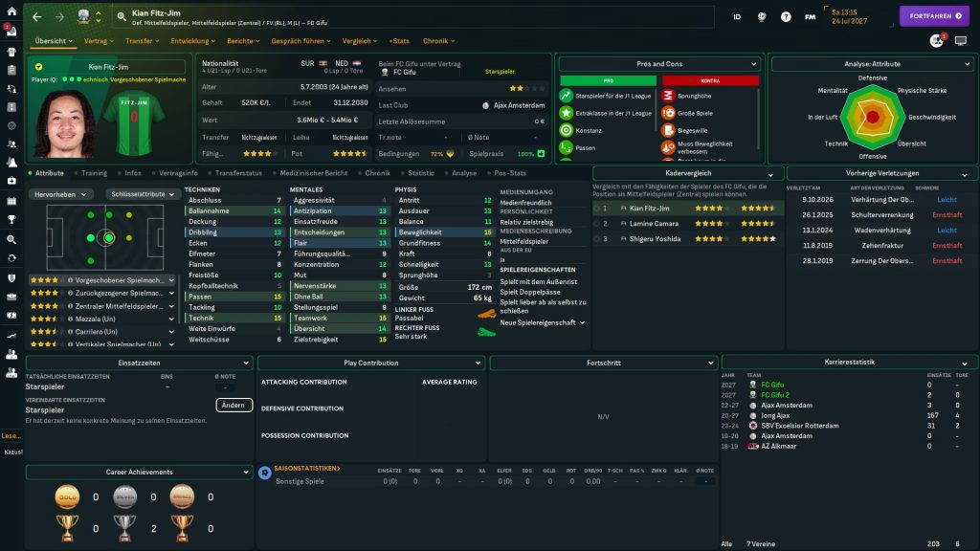Viewport: 980px width, 551px height.
Task: Click the FM logo menu icon
Action: point(811,16)
